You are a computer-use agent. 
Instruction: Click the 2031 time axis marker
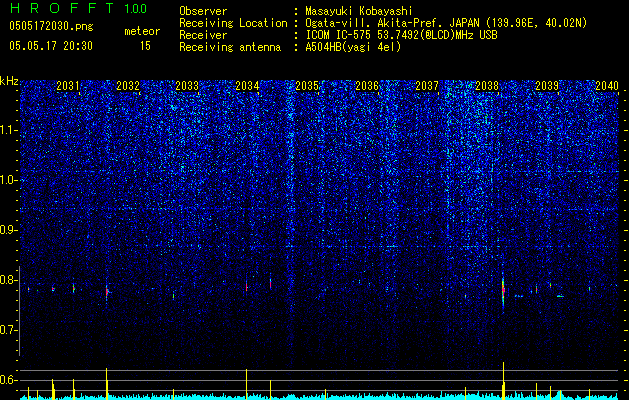68,85
